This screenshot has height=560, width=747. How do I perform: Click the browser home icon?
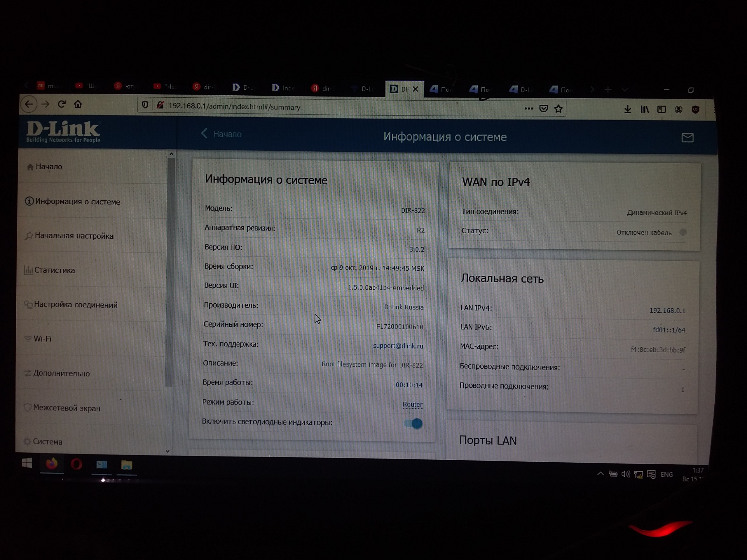(x=78, y=104)
